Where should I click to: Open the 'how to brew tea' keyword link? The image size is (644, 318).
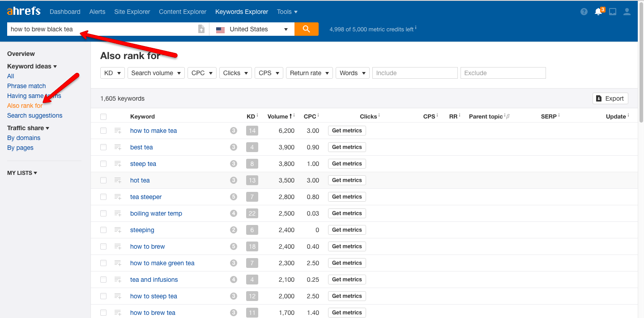153,313
